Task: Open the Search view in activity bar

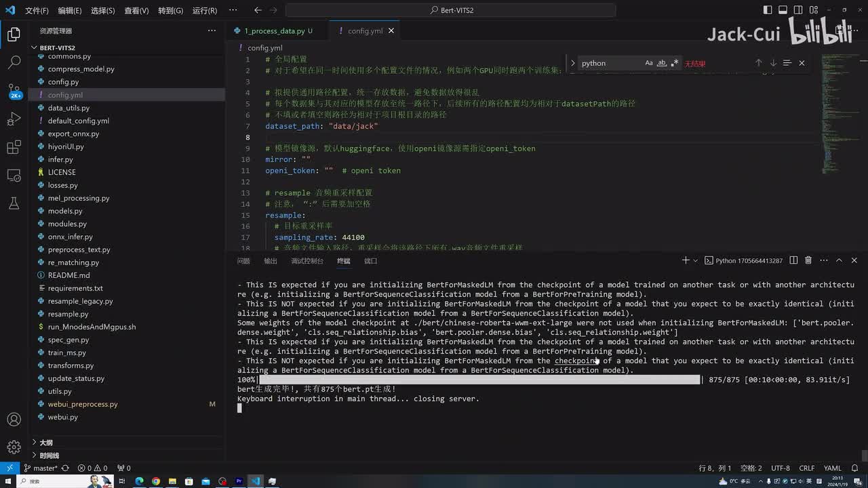Action: [14, 62]
